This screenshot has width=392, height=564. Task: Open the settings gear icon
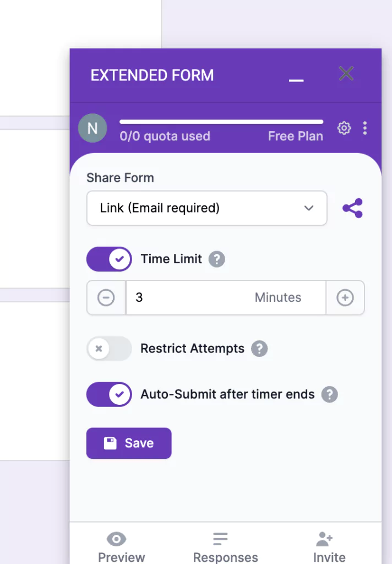tap(344, 128)
